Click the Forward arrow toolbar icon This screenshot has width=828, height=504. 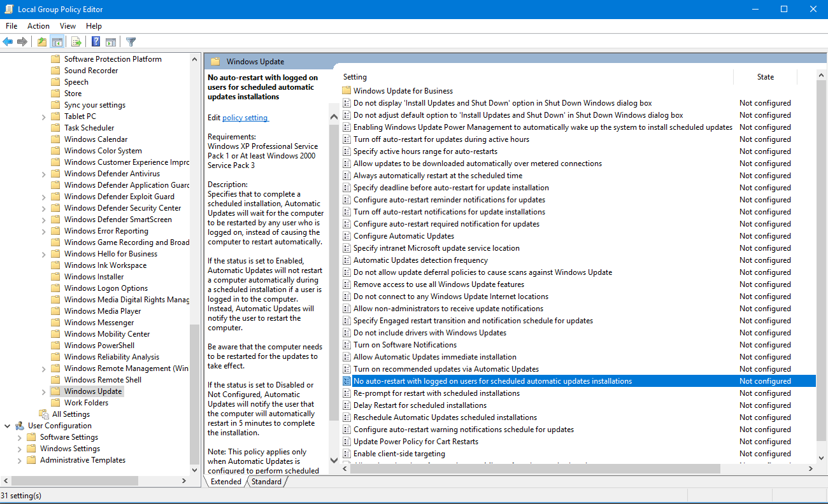22,42
